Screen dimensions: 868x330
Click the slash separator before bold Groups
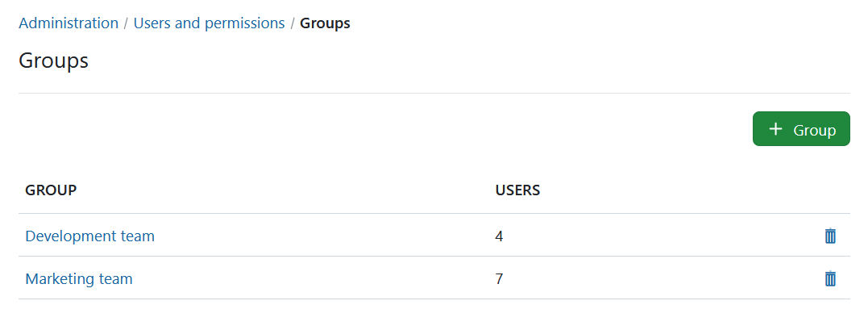click(x=293, y=23)
